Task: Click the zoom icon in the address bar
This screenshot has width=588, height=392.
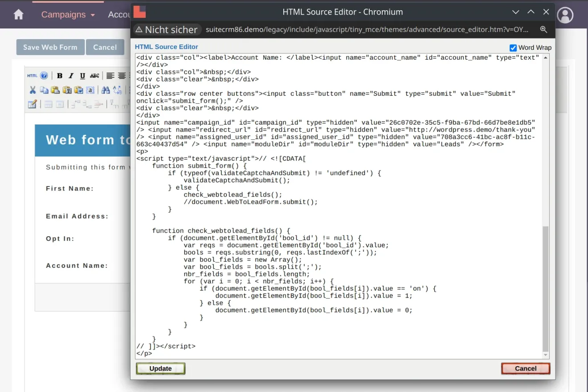Action: click(x=543, y=29)
